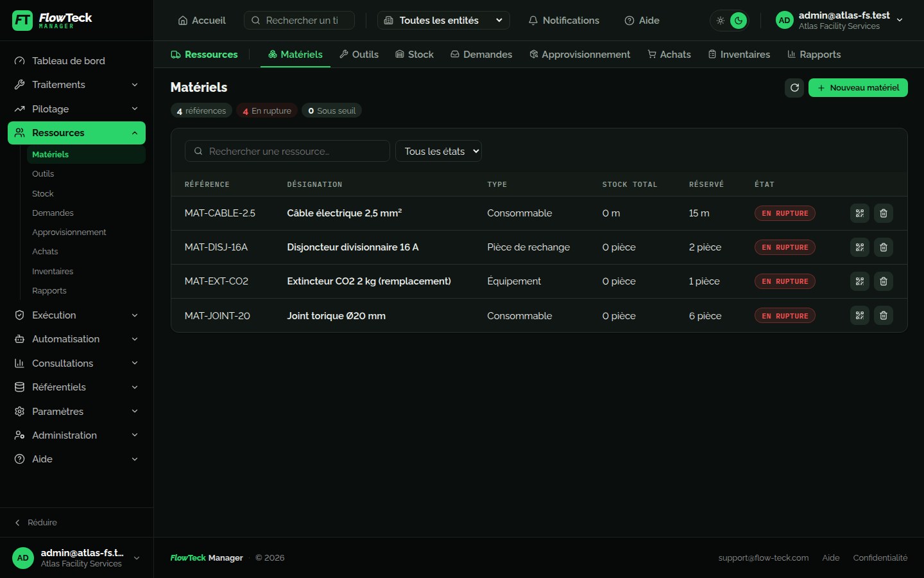
Task: Expand the Traitements sidebar section
Action: pyautogui.click(x=76, y=85)
